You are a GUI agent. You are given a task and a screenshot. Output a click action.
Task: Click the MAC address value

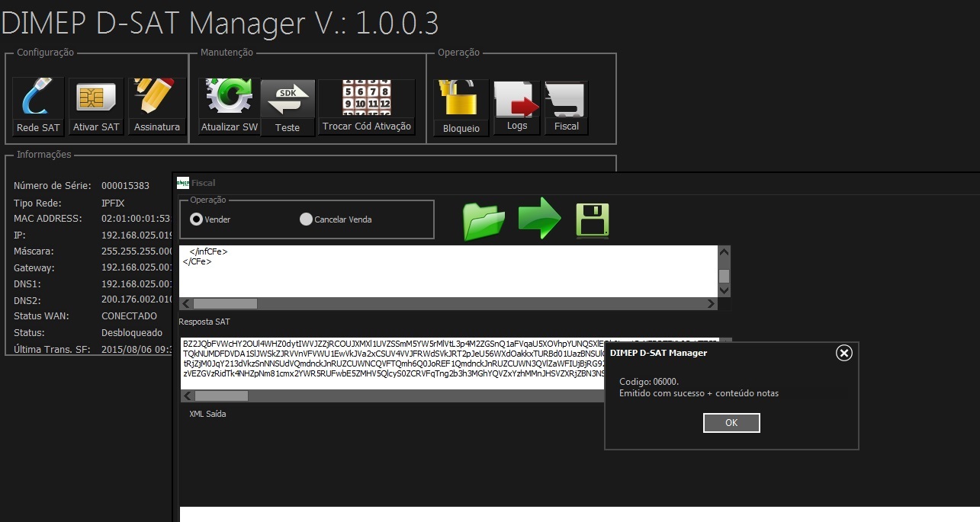[x=136, y=219]
